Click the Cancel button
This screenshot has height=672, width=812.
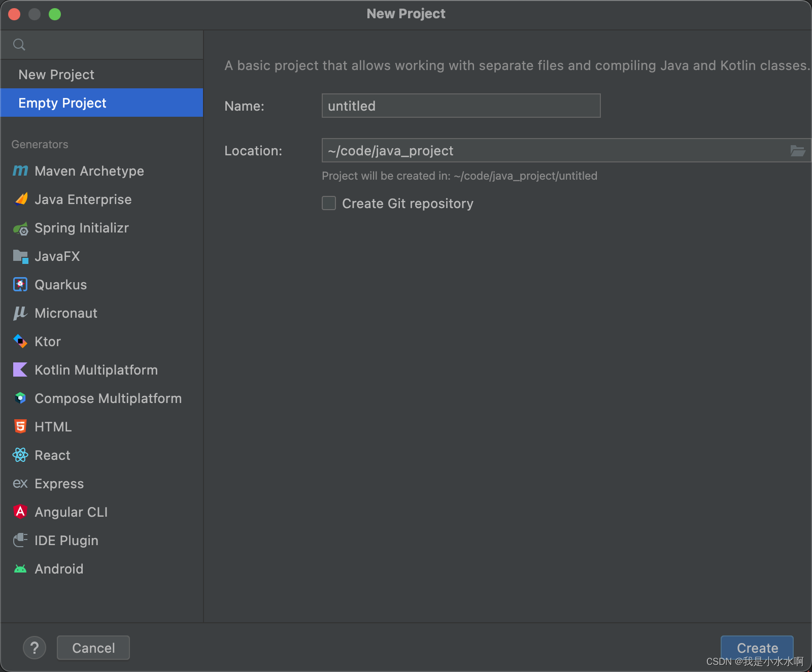coord(93,648)
